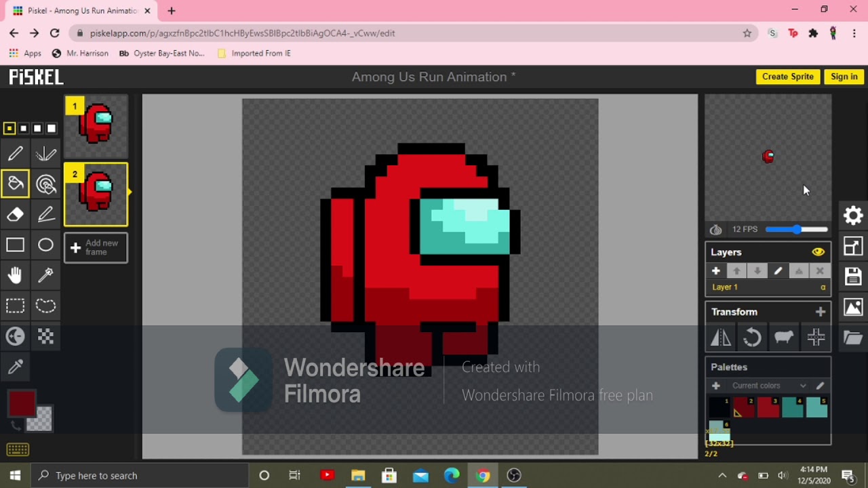
Task: Edit the current palette pencil
Action: click(x=820, y=386)
